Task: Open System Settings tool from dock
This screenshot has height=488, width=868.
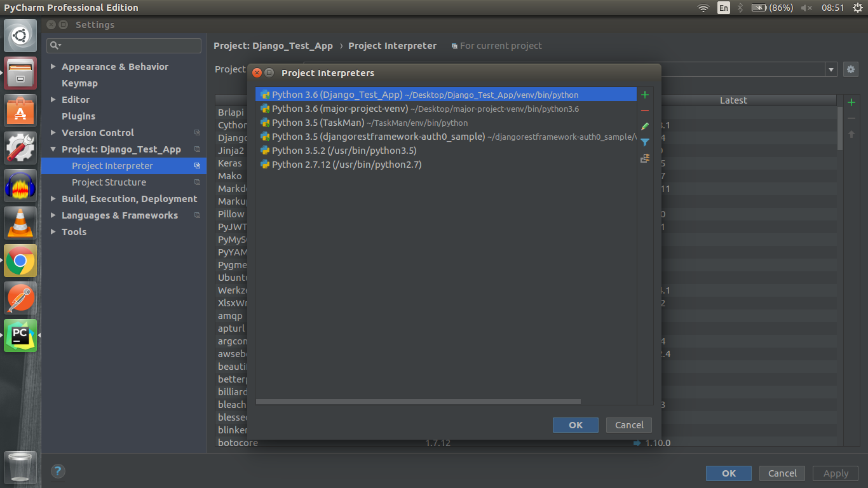Action: (20, 148)
